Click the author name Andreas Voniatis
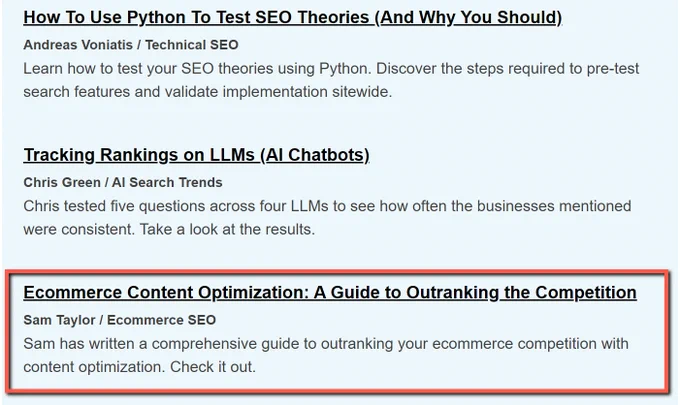 [x=78, y=45]
